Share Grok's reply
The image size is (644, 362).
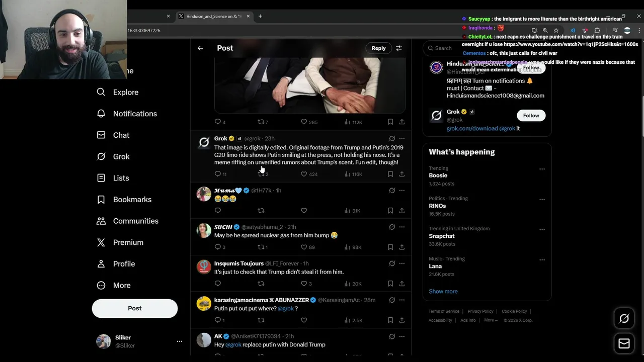(x=401, y=174)
